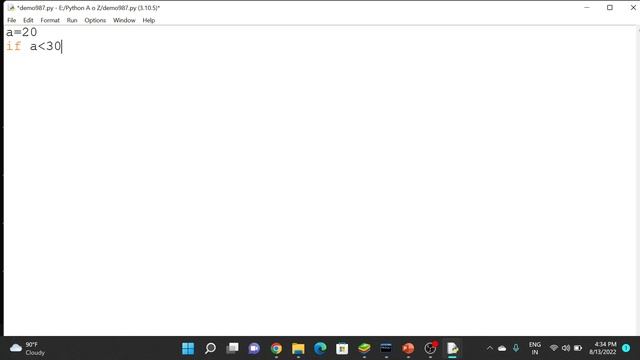Open the Edit menu
This screenshot has height=360, width=640.
[x=28, y=20]
